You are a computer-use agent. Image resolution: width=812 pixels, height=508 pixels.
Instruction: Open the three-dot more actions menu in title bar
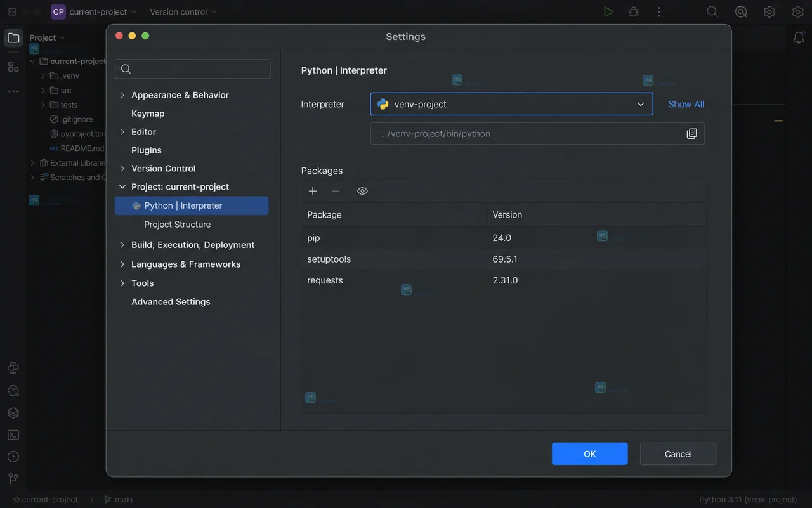pos(659,12)
